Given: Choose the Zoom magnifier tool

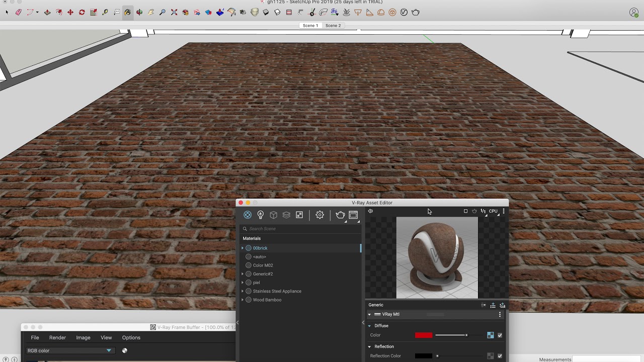Looking at the screenshot, I should [x=163, y=12].
